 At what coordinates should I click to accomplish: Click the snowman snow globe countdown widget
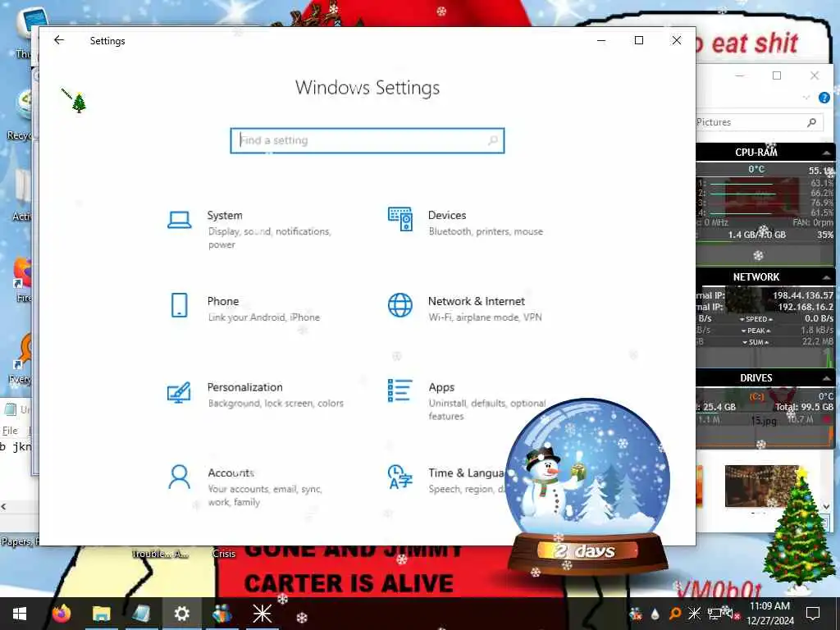(x=587, y=485)
